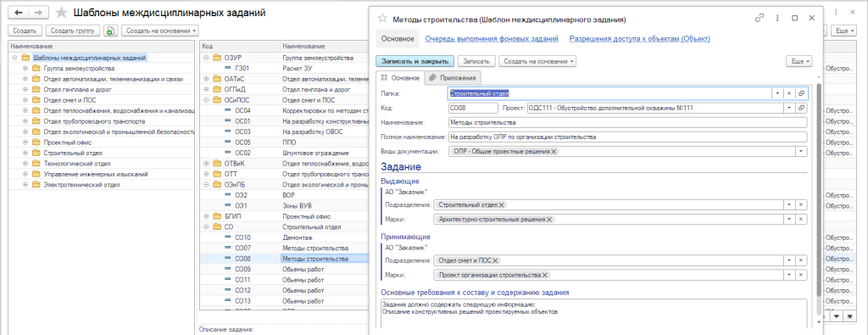Open the three-dot menu in dialog title
This screenshot has width=868, height=335.
[x=778, y=18]
